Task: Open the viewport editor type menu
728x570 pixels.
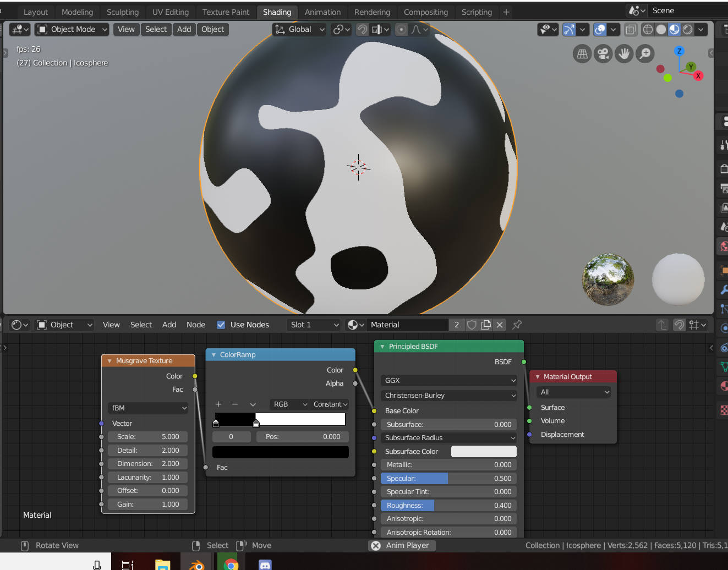Action: tap(20, 29)
